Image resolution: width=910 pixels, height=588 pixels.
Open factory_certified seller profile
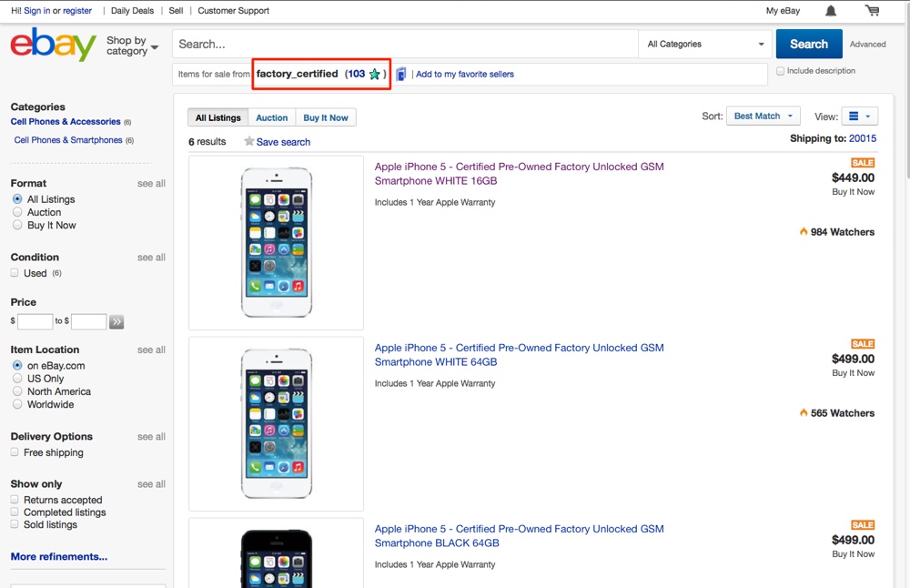298,74
